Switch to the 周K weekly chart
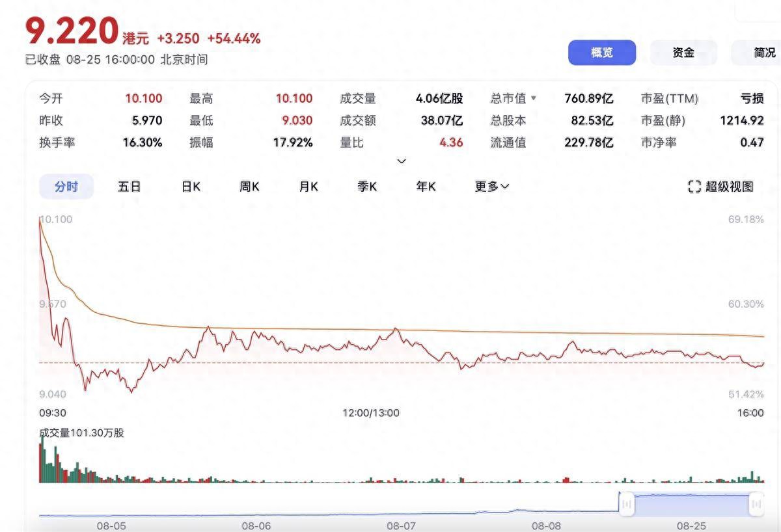The width and height of the screenshot is (781, 532). tap(249, 187)
